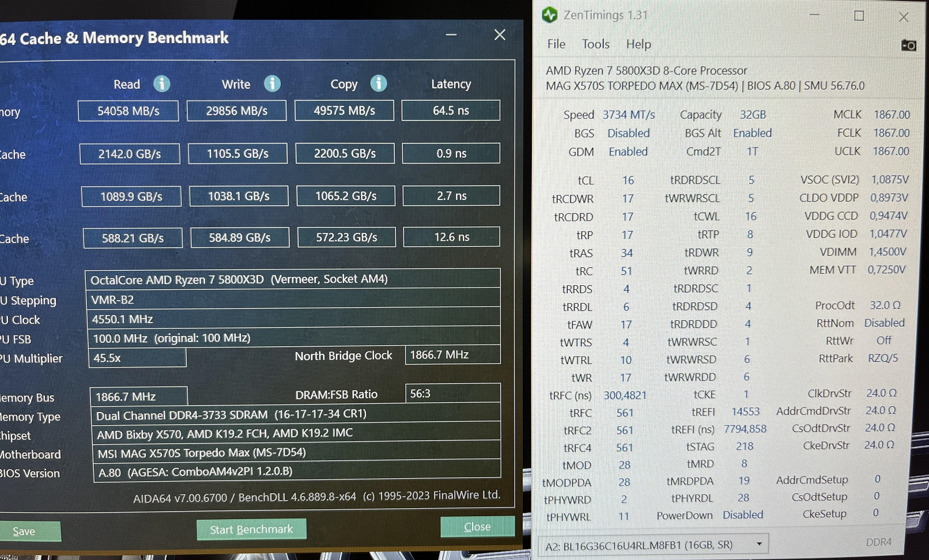The height and width of the screenshot is (560, 929).
Task: Click the OctalCore AMD Ryzen 7 5800X3D field
Action: click(293, 279)
